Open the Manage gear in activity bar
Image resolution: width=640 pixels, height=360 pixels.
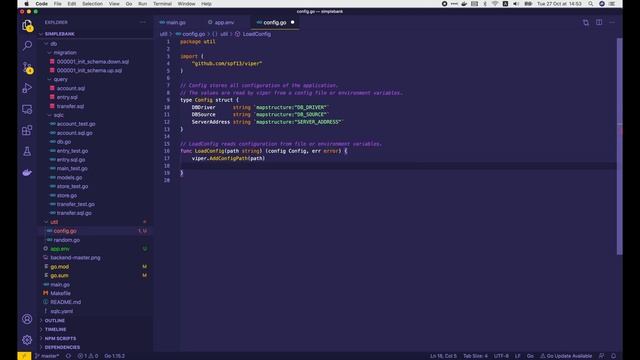pos(27,340)
